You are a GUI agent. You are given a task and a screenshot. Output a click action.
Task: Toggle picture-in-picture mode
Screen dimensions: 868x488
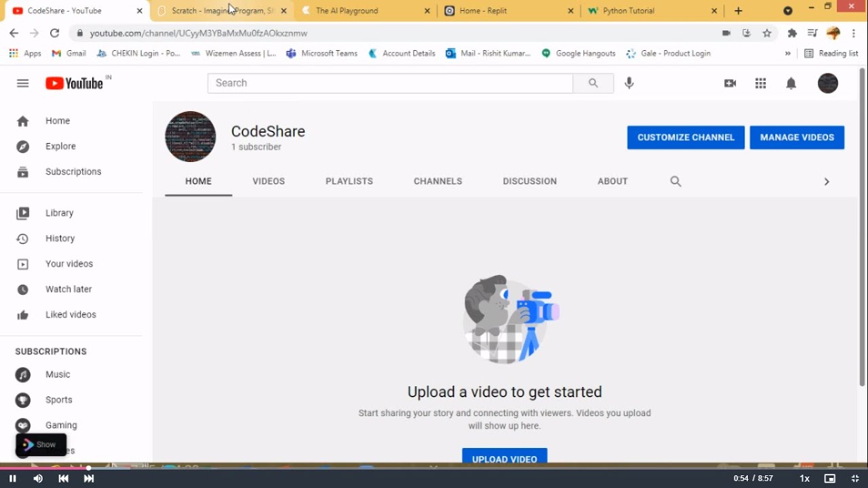(x=829, y=479)
